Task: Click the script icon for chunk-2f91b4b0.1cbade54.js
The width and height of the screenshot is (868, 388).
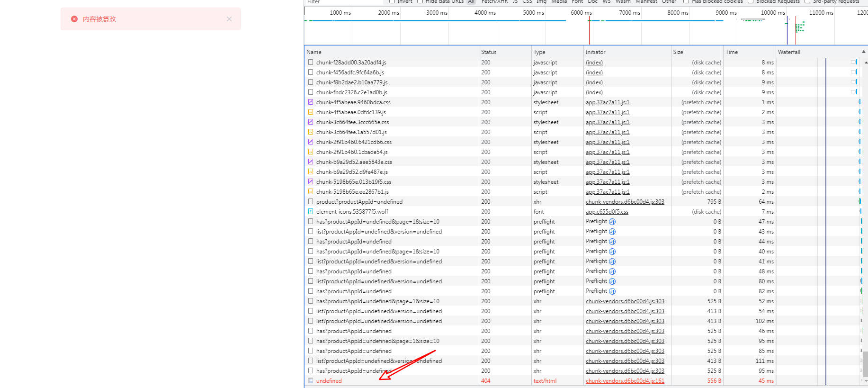Action: (x=311, y=152)
